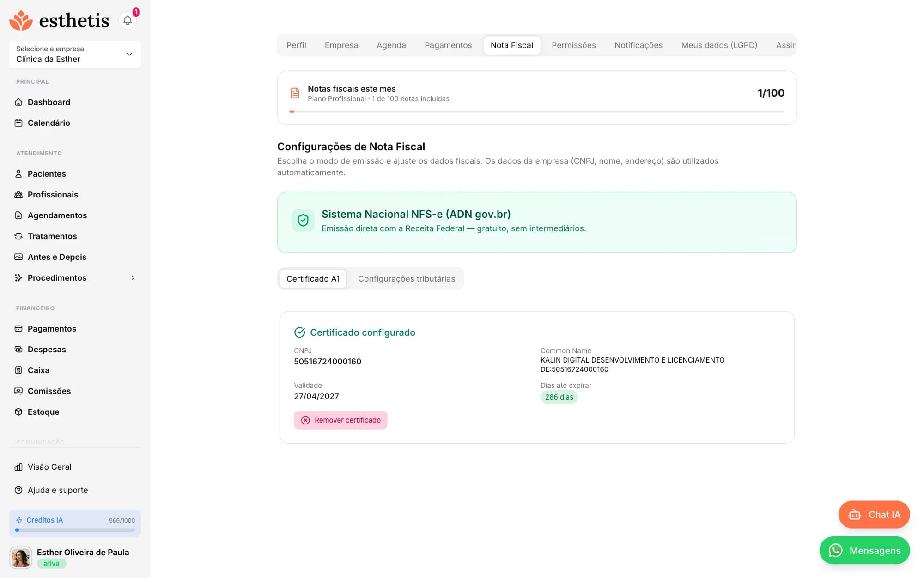The width and height of the screenshot is (924, 578).
Task: Switch to the Empresa tab
Action: (341, 45)
